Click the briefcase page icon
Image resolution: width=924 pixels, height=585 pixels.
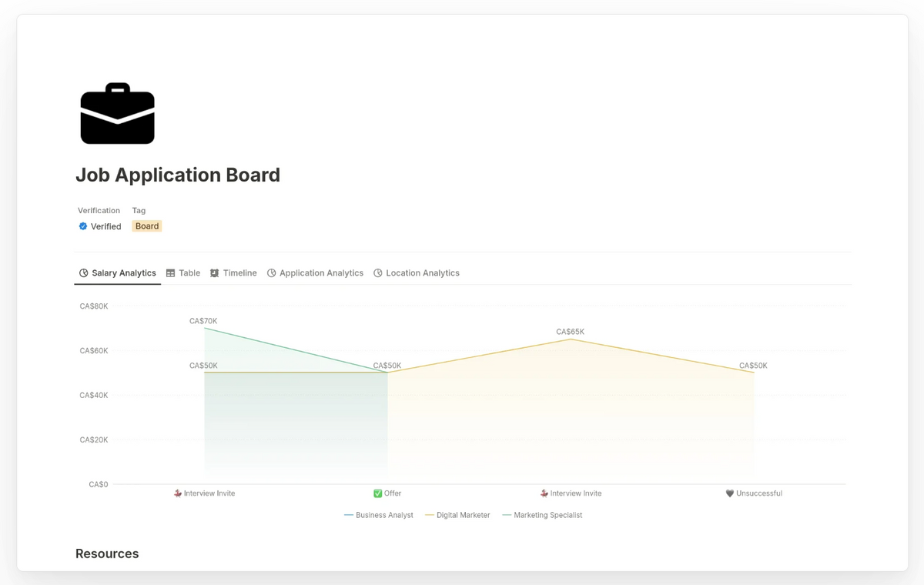coord(117,113)
